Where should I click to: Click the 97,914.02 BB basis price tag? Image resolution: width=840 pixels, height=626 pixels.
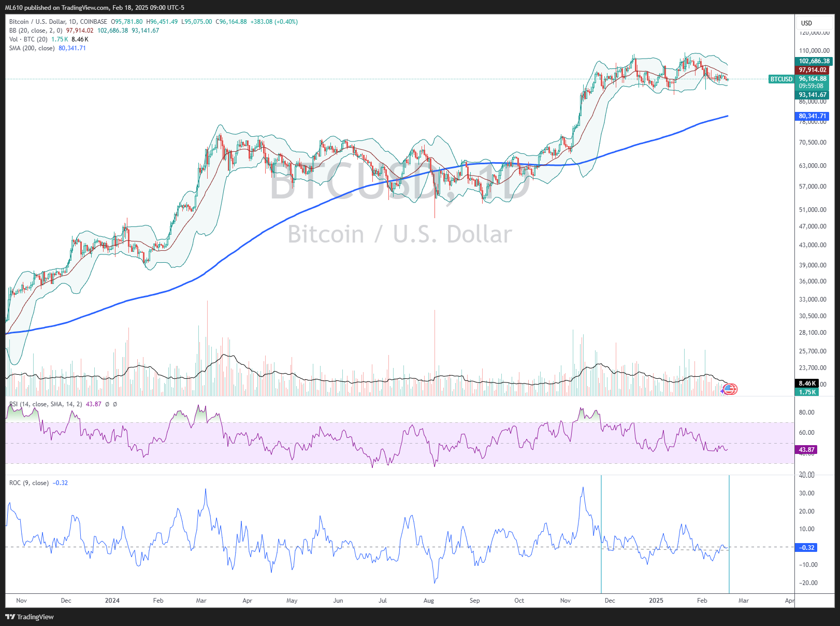tap(812, 70)
